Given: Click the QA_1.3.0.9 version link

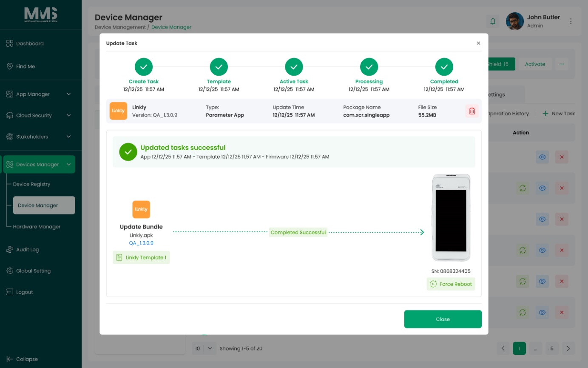Looking at the screenshot, I should [x=141, y=243].
